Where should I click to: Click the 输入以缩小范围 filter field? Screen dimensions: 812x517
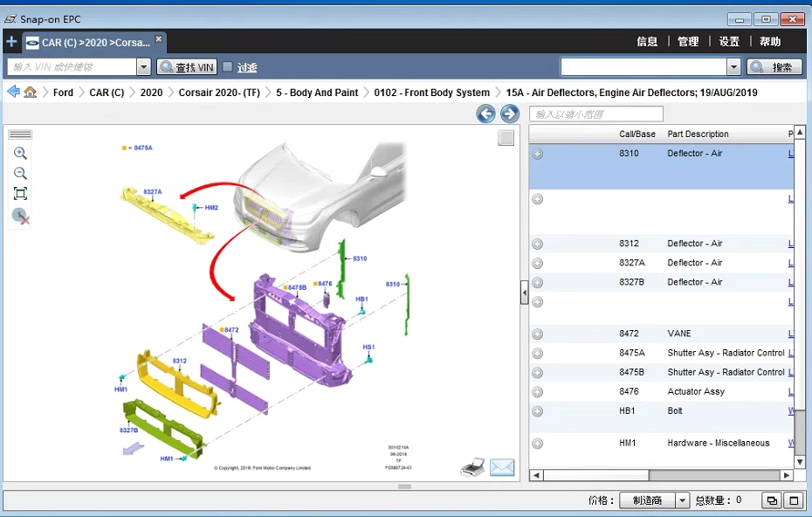point(596,114)
